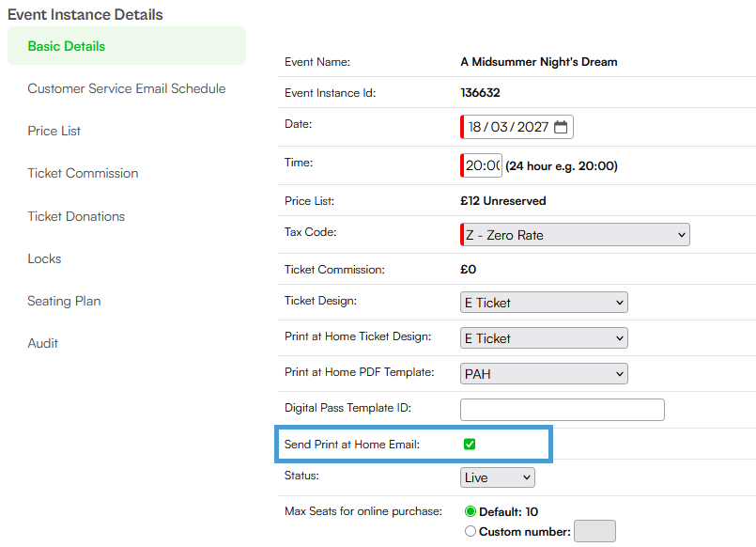This screenshot has height=547, width=756.
Task: Click the Date input field
Action: [517, 127]
